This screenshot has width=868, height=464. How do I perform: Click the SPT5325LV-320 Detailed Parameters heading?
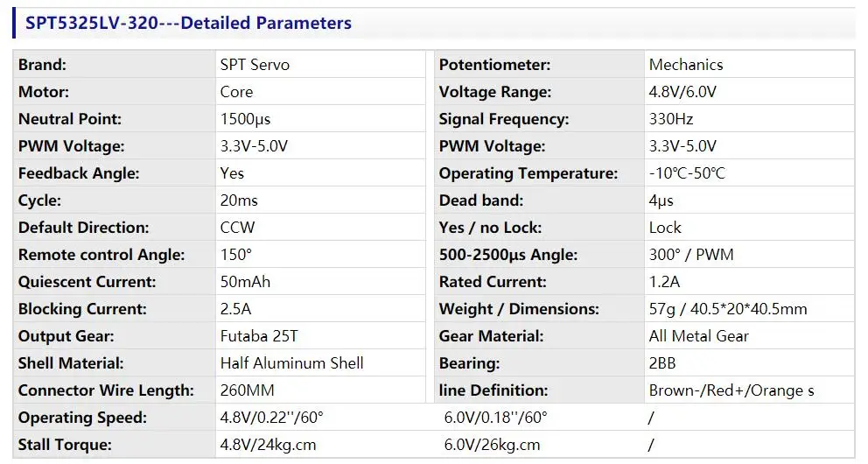[x=188, y=24]
